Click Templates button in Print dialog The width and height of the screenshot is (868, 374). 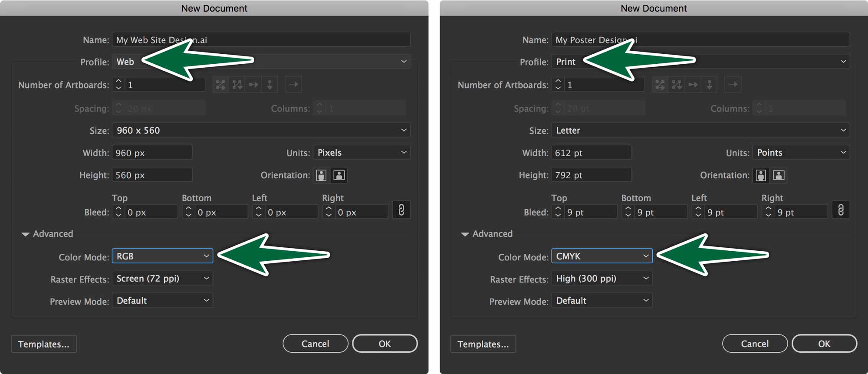(483, 344)
